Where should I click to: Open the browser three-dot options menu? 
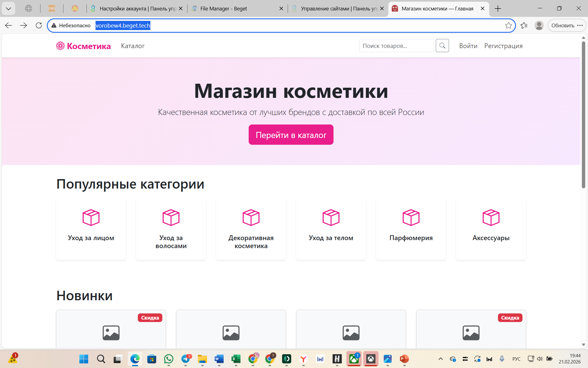(580, 25)
